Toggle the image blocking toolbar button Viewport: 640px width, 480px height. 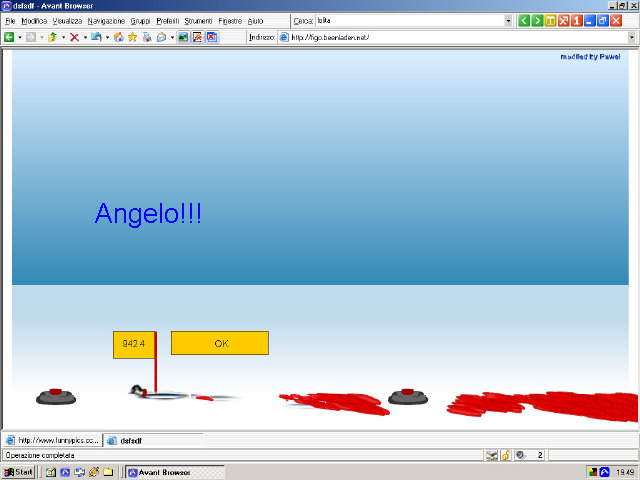tap(184, 37)
